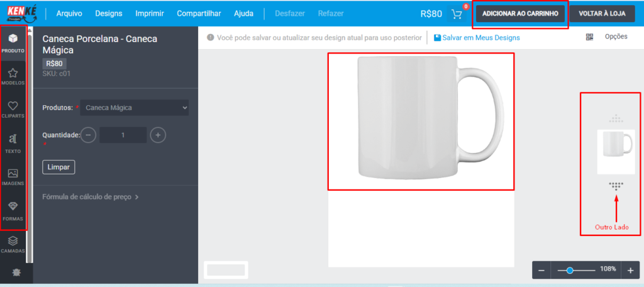The width and height of the screenshot is (644, 287).
Task: Decrease quantity with minus button
Action: (89, 135)
